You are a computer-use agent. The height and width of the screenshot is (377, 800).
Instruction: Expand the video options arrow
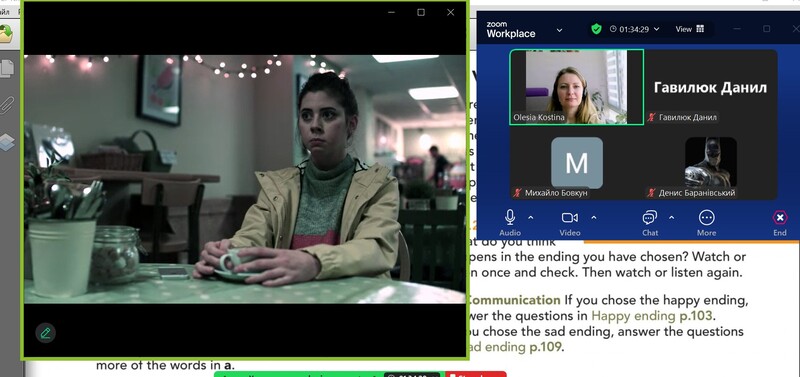(594, 217)
